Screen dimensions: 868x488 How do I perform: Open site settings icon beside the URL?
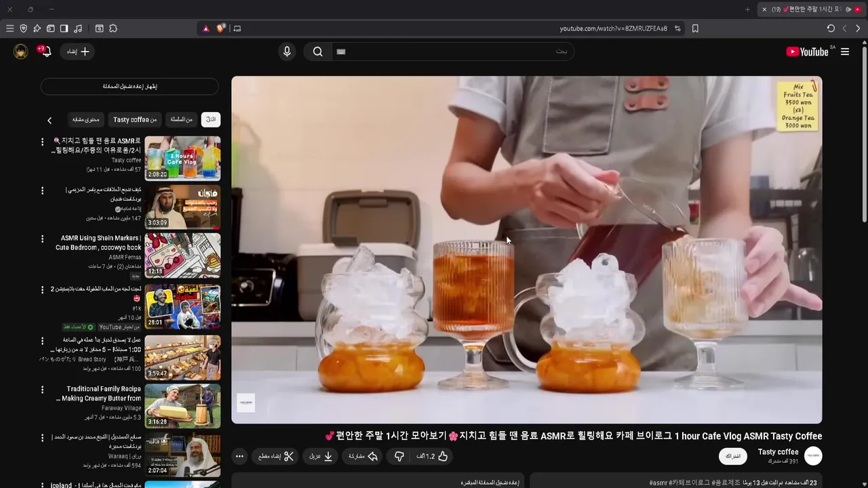point(677,28)
